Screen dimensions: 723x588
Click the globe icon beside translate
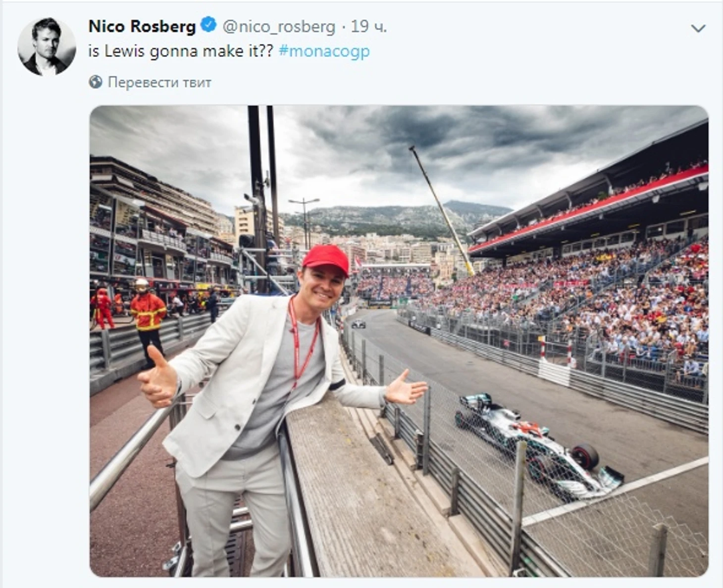96,82
